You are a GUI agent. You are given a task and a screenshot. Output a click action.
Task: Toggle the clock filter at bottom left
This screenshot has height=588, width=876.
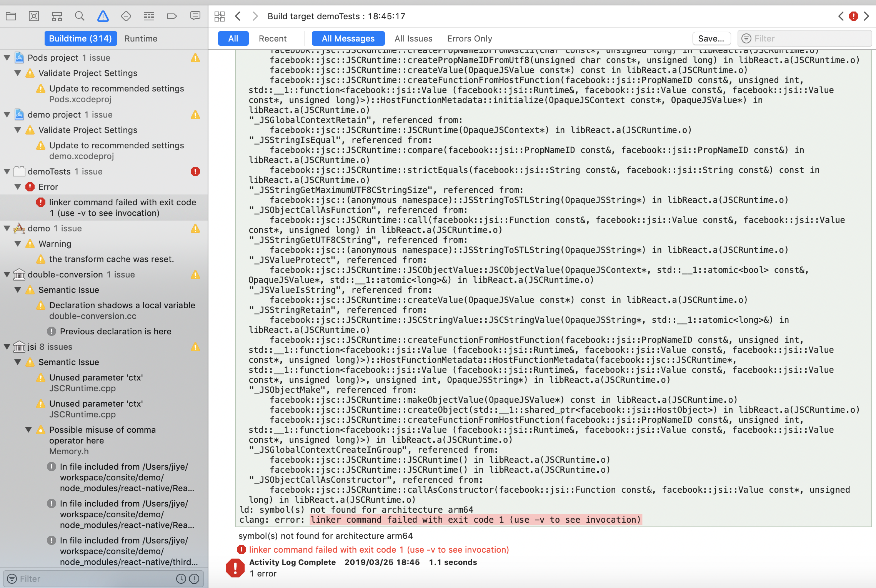tap(180, 578)
